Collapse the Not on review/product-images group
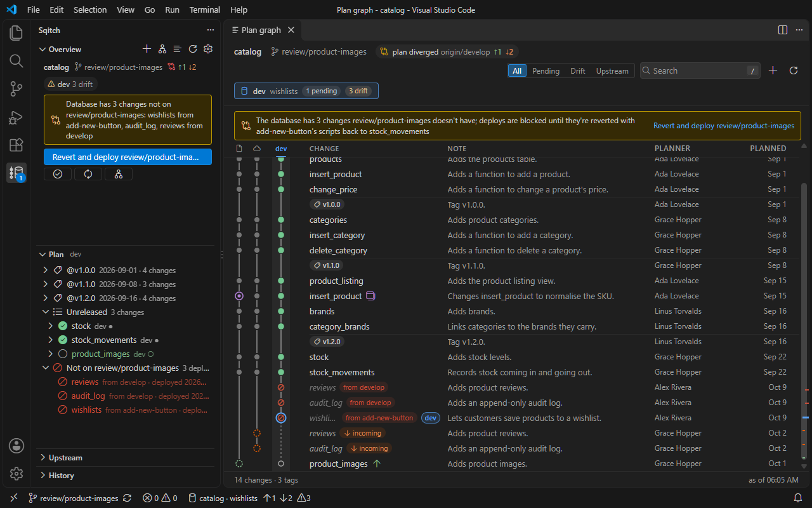 click(45, 368)
